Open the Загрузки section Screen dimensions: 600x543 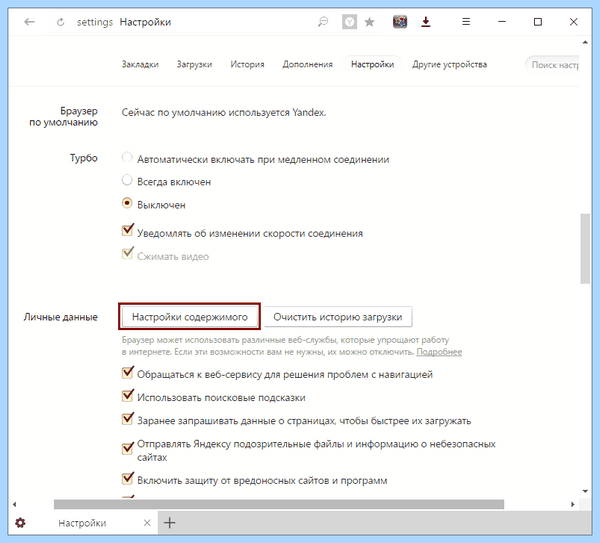[194, 64]
